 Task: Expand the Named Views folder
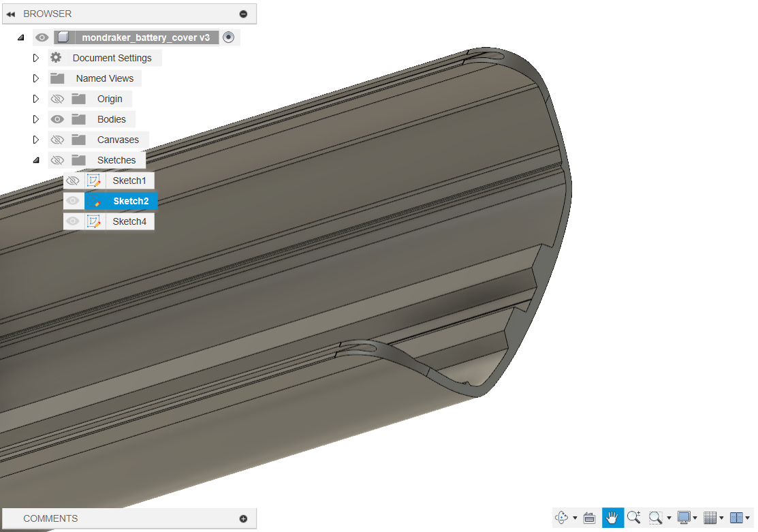click(x=36, y=78)
